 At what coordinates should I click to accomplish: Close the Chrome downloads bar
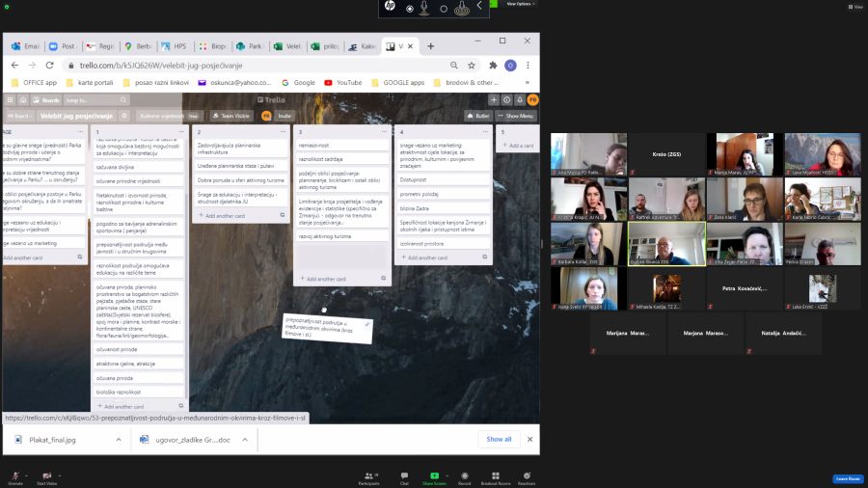point(529,440)
